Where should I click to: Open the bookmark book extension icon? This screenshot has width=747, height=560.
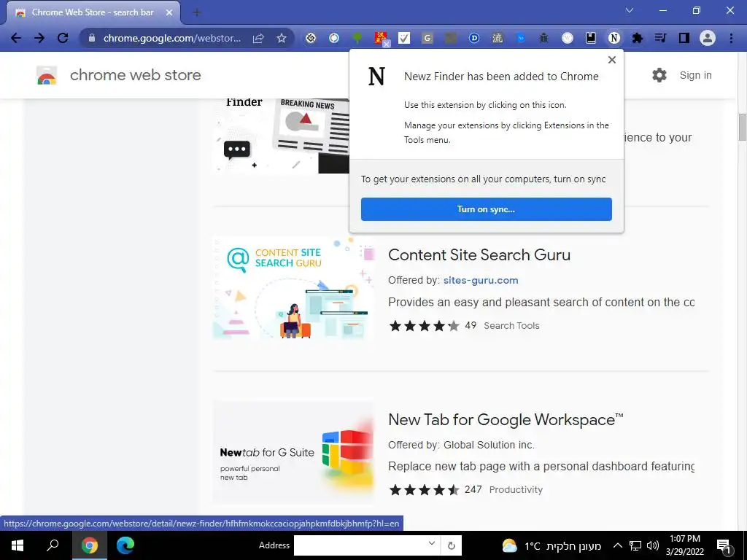pos(591,38)
